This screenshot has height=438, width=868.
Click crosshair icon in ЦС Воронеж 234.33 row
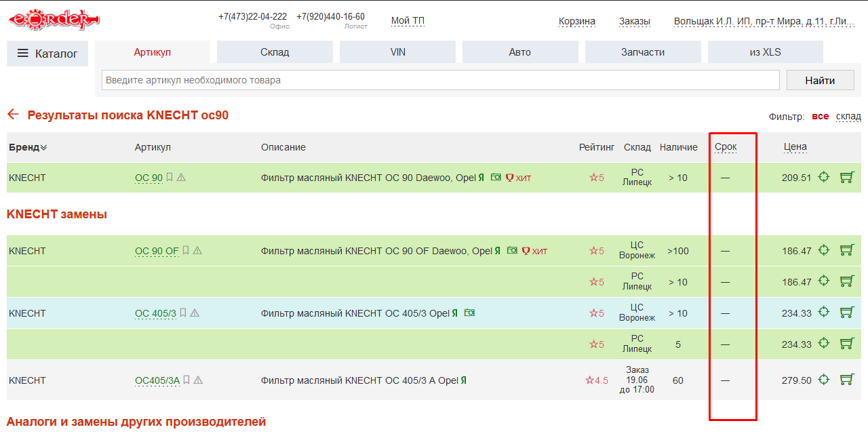[x=824, y=313]
